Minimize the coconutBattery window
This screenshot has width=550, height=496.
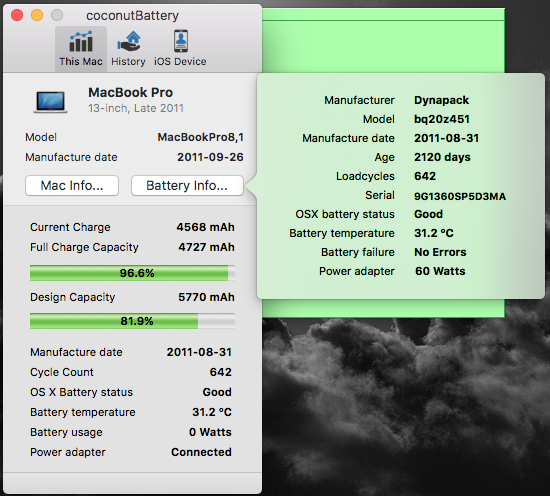[37, 15]
